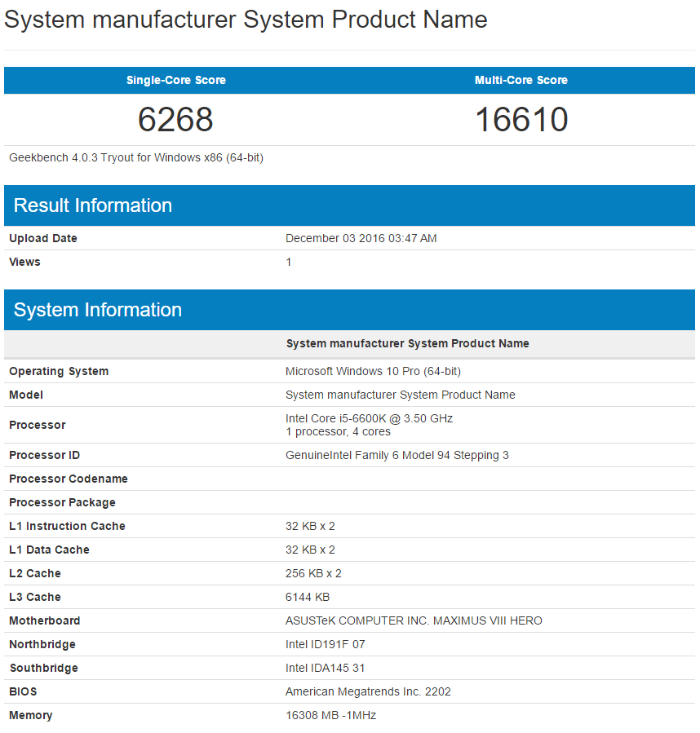Click the page title System manufacturer System Product Name
The height and width of the screenshot is (733, 700).
(x=246, y=20)
